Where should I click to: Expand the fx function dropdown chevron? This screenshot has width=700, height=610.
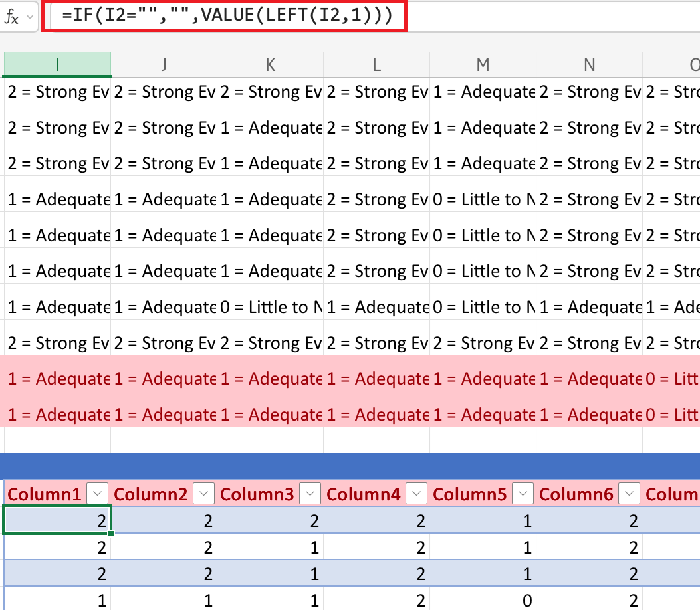pyautogui.click(x=31, y=17)
